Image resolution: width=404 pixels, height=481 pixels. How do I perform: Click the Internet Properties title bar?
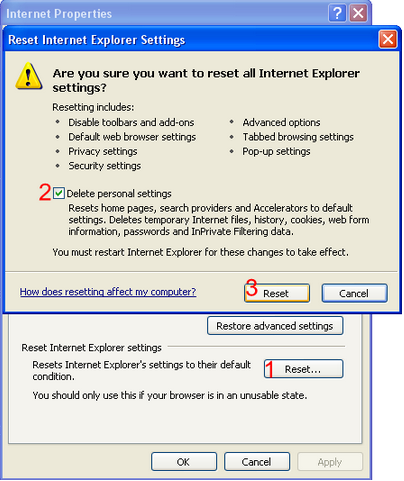point(165,14)
